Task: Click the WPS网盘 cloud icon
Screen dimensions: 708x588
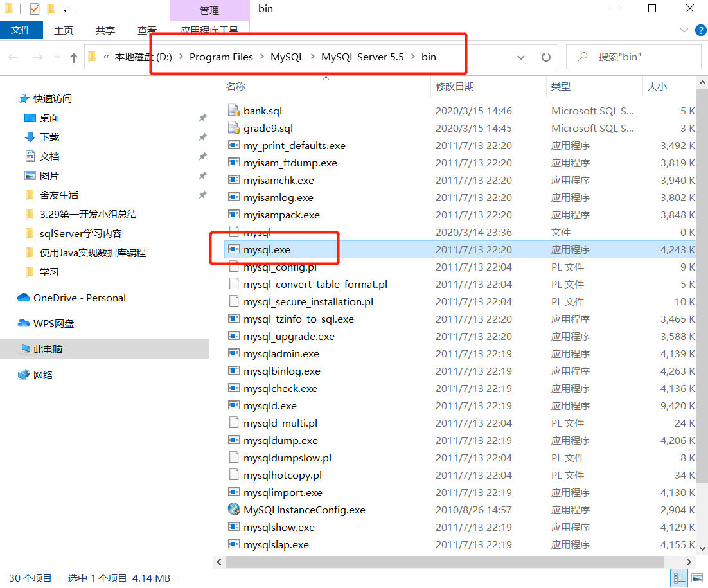Action: [x=24, y=323]
